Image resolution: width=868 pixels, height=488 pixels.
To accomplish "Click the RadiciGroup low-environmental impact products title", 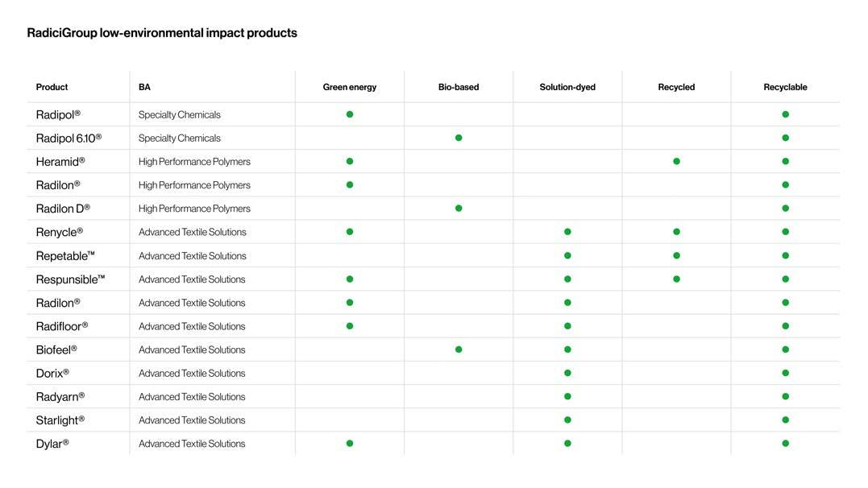I will (162, 33).
